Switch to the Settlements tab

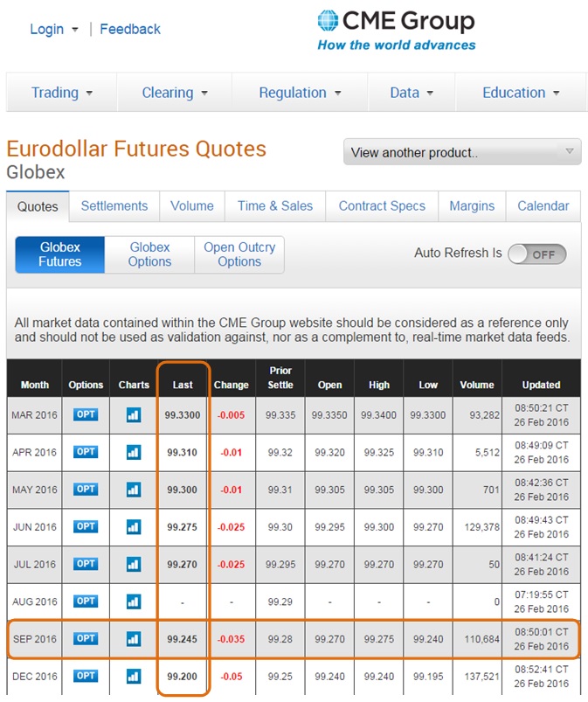[x=114, y=206]
